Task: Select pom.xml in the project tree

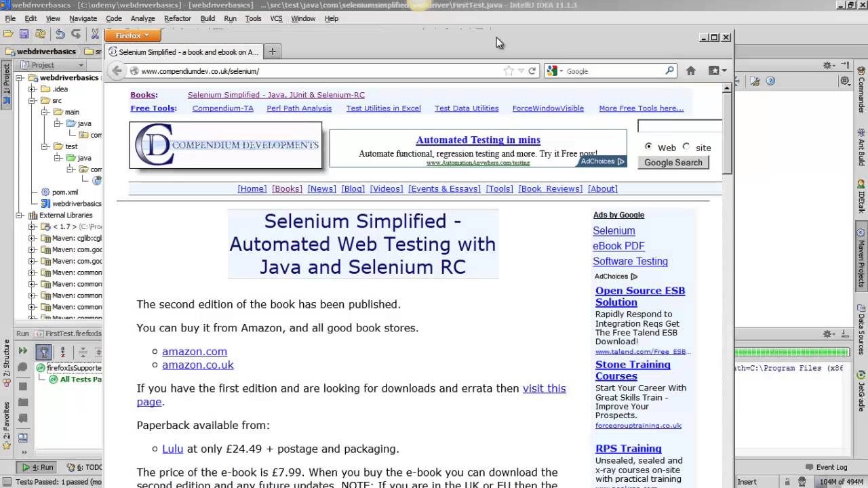Action: click(65, 192)
